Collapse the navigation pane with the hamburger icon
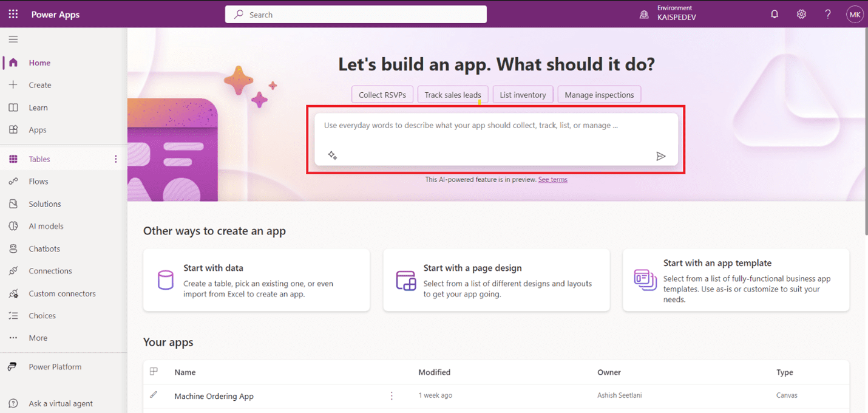The image size is (868, 413). pos(13,39)
